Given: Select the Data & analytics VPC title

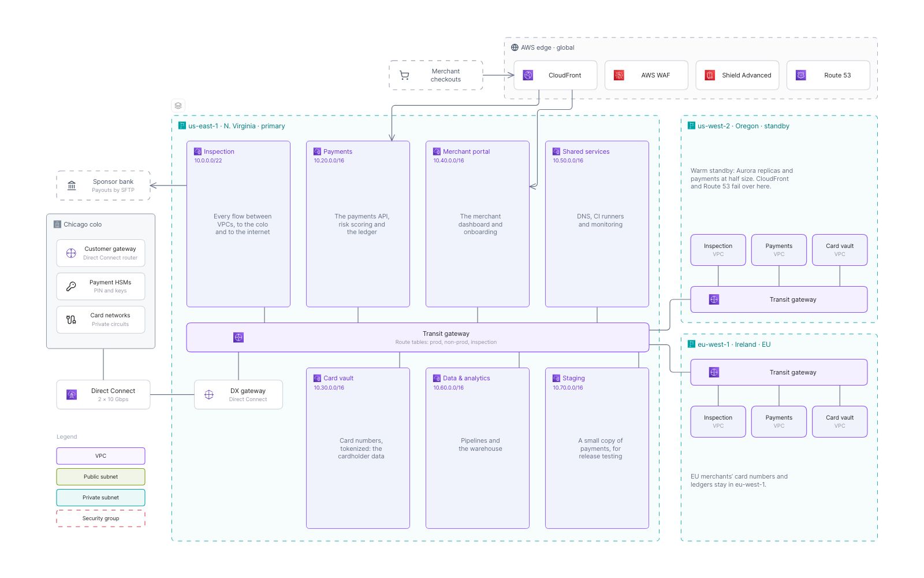Looking at the screenshot, I should 466,378.
